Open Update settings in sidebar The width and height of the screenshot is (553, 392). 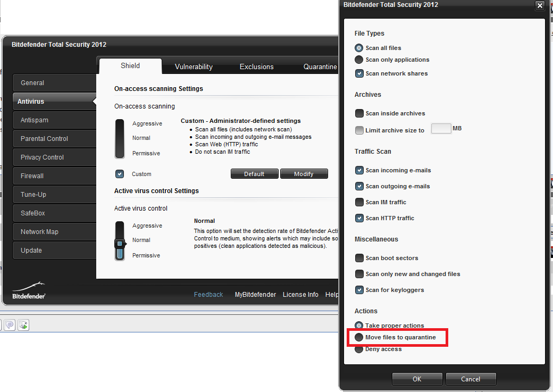(x=55, y=250)
